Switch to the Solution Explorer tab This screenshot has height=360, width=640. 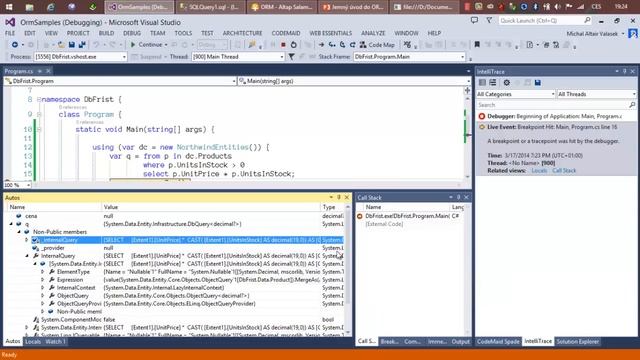click(x=578, y=342)
